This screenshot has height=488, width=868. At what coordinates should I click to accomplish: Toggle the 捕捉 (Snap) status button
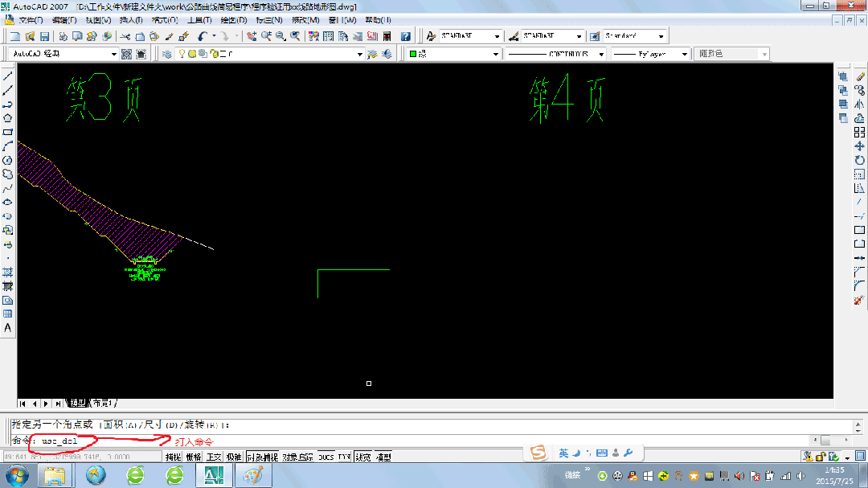(174, 457)
